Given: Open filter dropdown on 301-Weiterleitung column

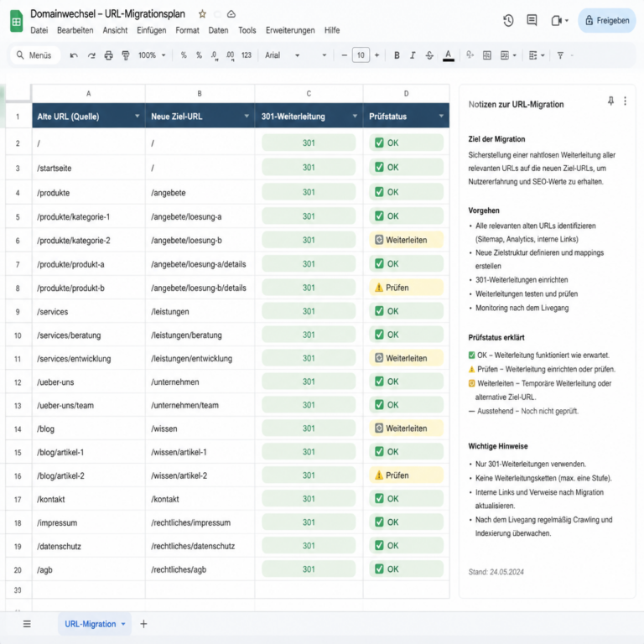Looking at the screenshot, I should [355, 117].
